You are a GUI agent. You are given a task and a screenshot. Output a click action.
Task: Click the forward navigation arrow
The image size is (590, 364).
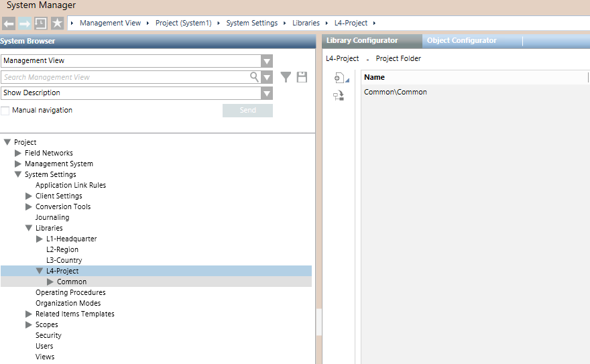pyautogui.click(x=25, y=23)
